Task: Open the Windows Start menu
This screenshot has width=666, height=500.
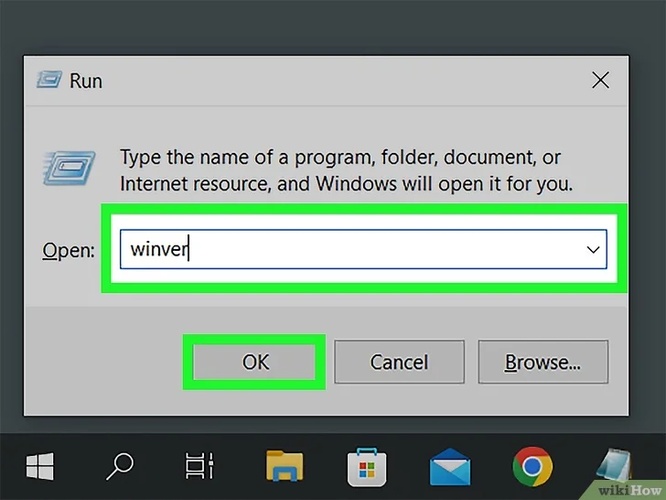Action: tap(40, 466)
